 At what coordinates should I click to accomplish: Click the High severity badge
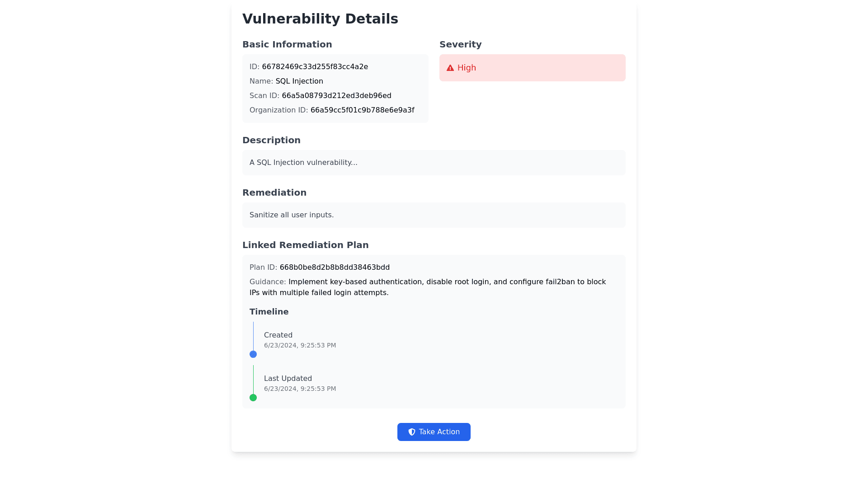click(x=532, y=68)
